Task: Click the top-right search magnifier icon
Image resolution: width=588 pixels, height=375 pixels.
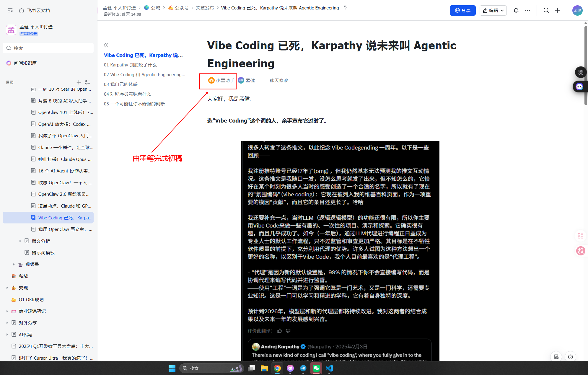Action: 546,10
